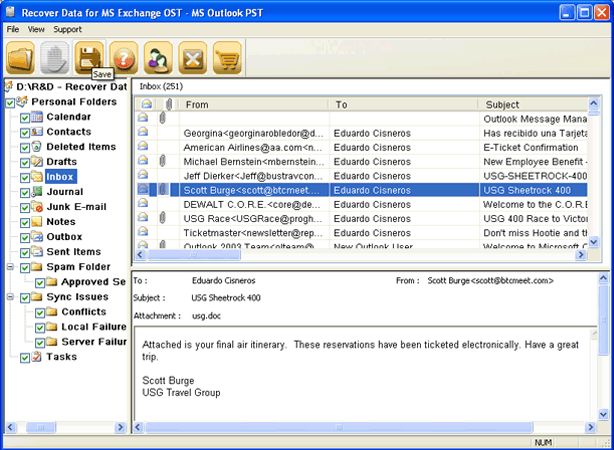Click the envelope icon column header
This screenshot has height=450, width=614.
coord(146,104)
